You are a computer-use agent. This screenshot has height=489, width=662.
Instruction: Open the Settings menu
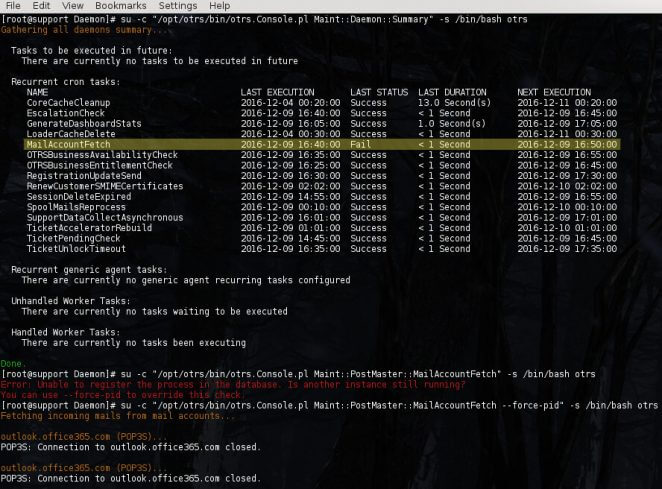[178, 6]
